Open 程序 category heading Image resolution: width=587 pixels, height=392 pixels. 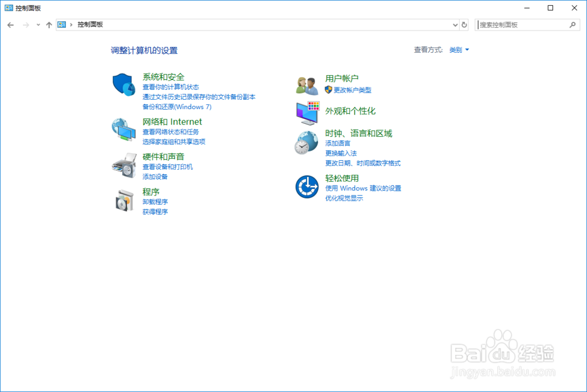151,192
